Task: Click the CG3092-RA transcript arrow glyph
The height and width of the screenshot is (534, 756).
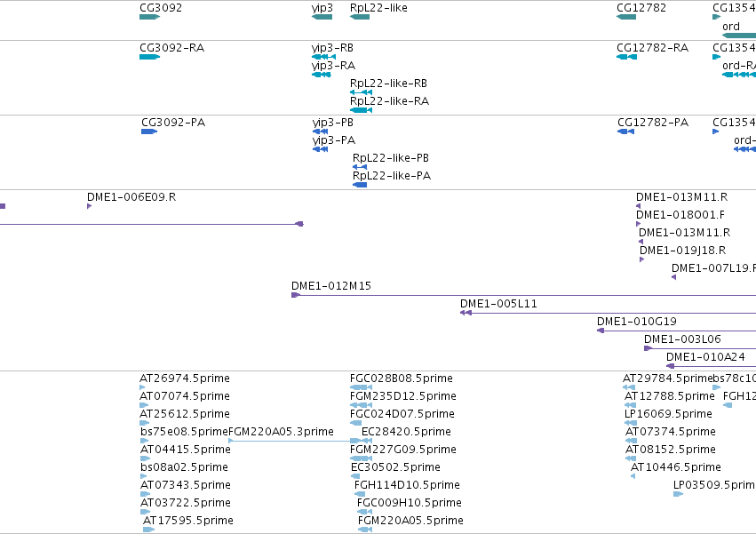Action: [149, 57]
